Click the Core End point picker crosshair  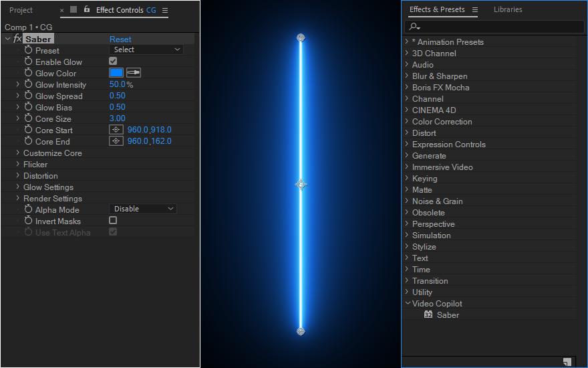click(x=116, y=141)
